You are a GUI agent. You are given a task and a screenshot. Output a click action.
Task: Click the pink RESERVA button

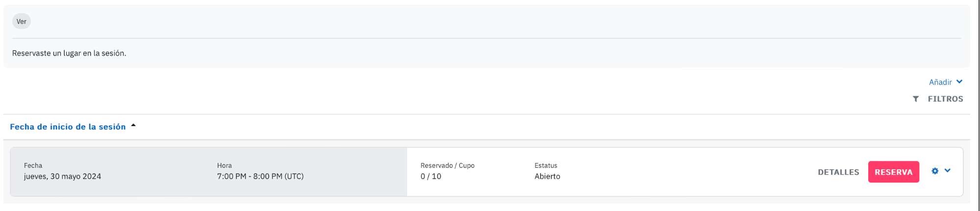[894, 172]
